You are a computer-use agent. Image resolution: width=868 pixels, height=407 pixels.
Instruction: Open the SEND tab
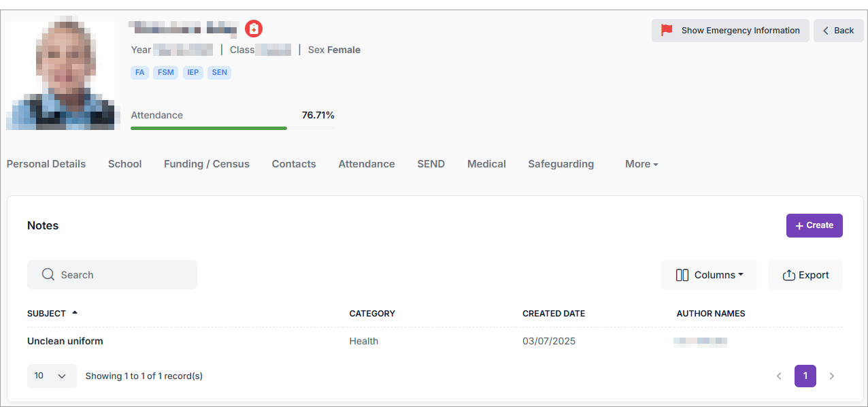pos(431,164)
